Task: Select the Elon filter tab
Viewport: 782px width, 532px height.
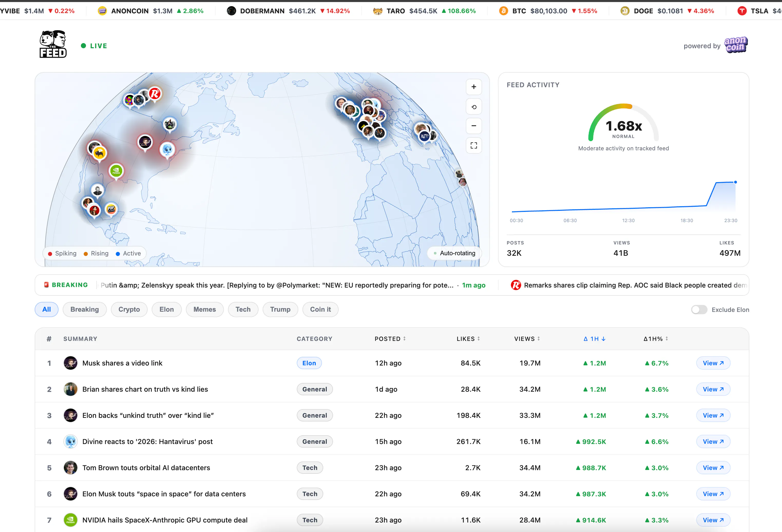Action: [167, 309]
